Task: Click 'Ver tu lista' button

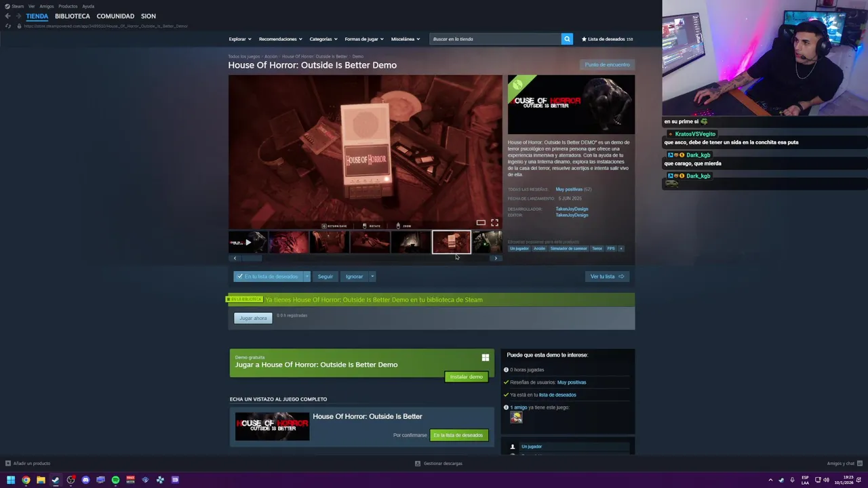Action: pos(607,277)
